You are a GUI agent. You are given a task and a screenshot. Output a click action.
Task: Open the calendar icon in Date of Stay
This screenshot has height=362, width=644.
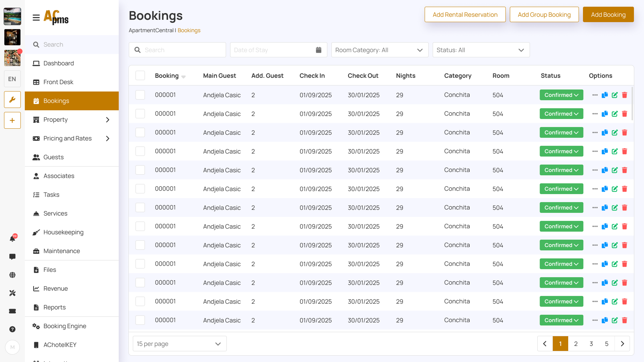tap(318, 50)
